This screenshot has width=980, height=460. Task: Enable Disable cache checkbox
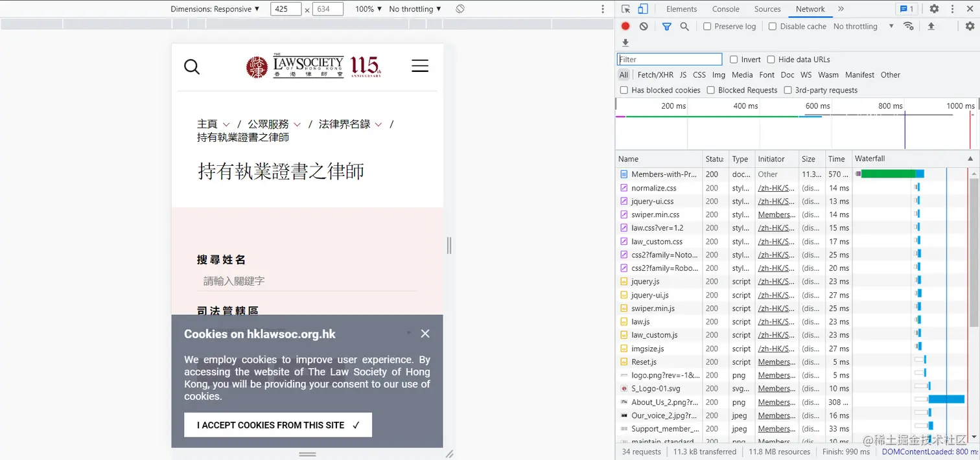tap(773, 27)
